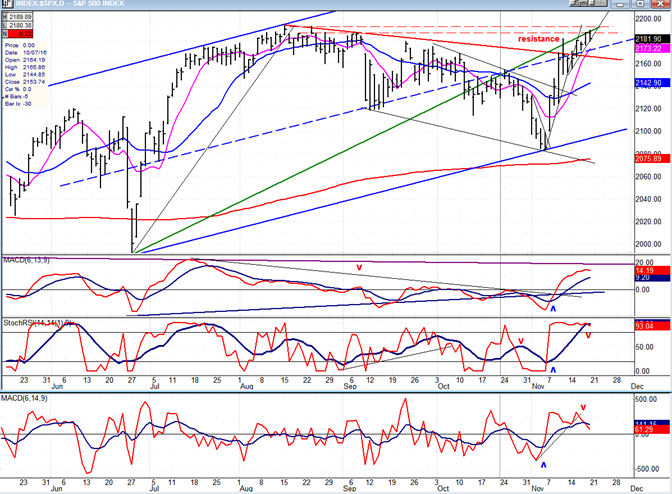Click the red N -5.22 net change readout
672x494 pixels.
(18, 33)
